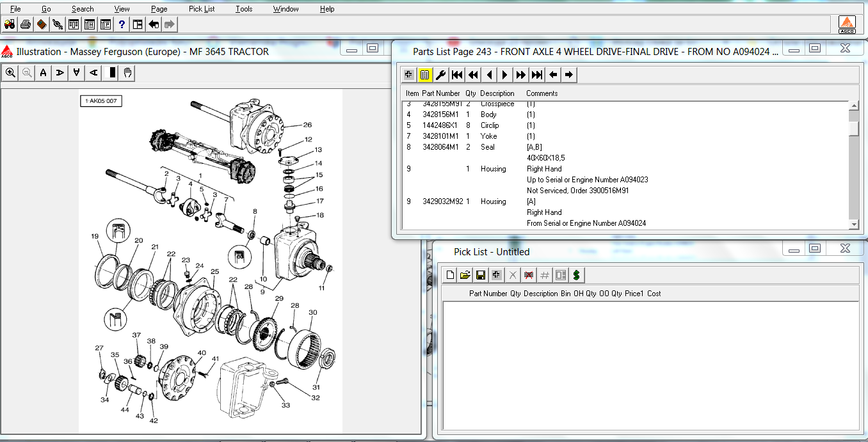Open the Go menu
This screenshot has height=442, width=868.
tap(46, 9)
